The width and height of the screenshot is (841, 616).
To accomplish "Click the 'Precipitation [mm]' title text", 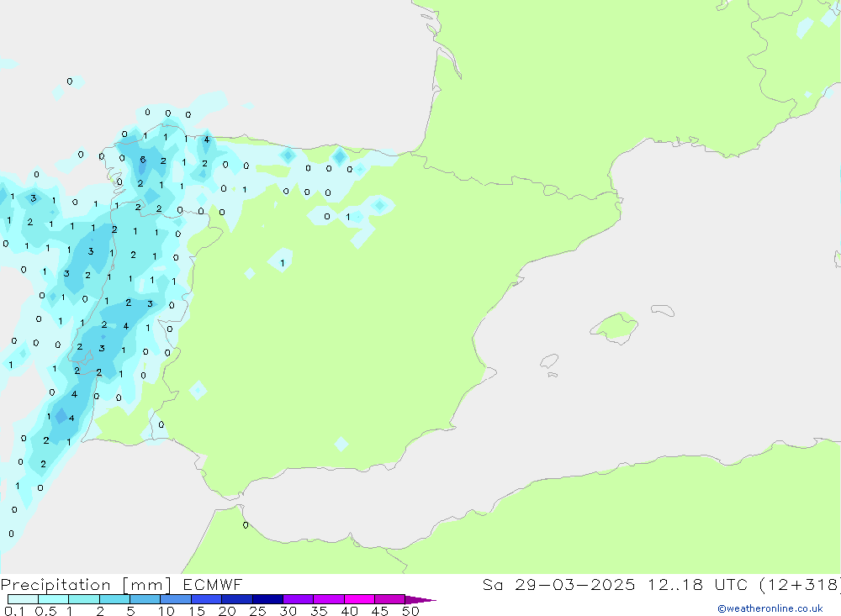I will (x=86, y=585).
